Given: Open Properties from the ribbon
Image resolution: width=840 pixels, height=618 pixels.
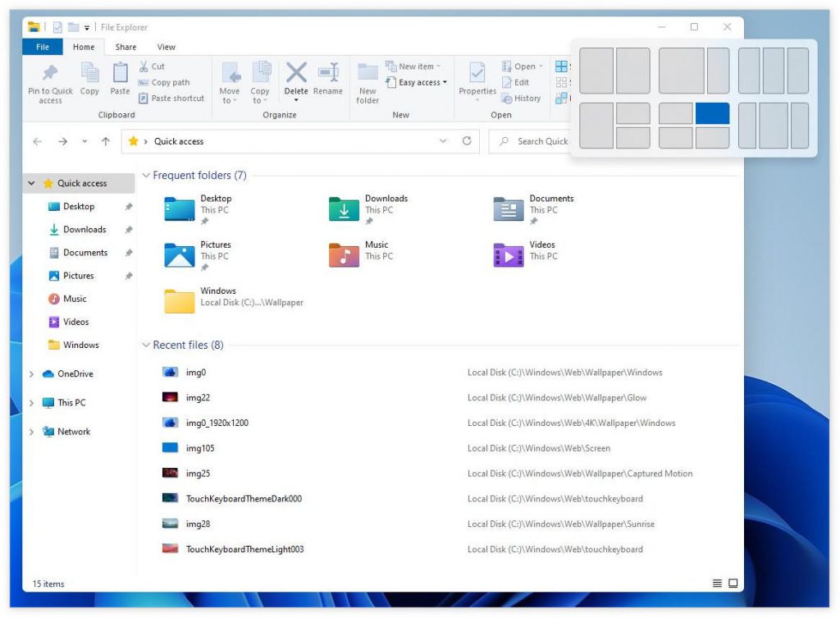Looking at the screenshot, I should [477, 73].
